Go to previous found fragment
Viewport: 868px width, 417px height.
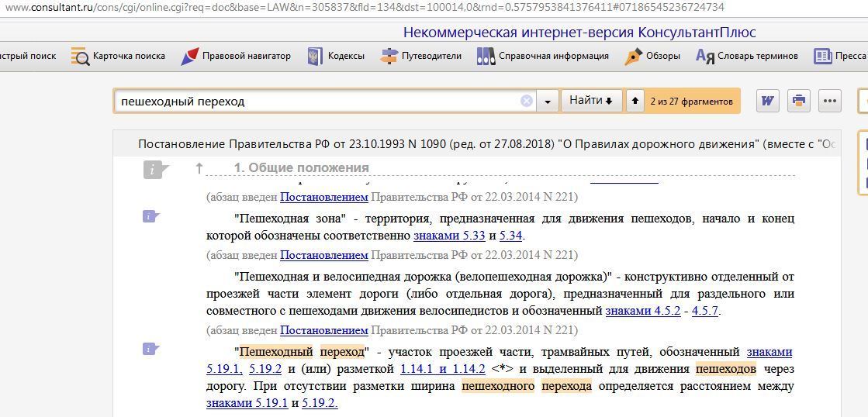point(635,101)
